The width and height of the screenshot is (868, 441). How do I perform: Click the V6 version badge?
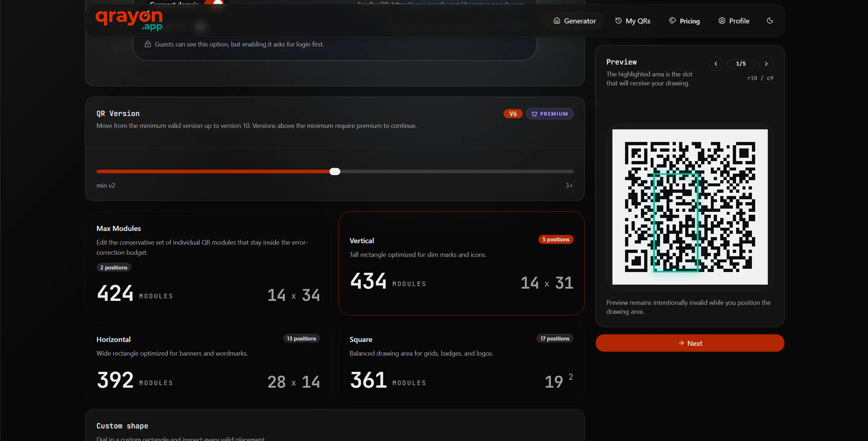tap(513, 114)
